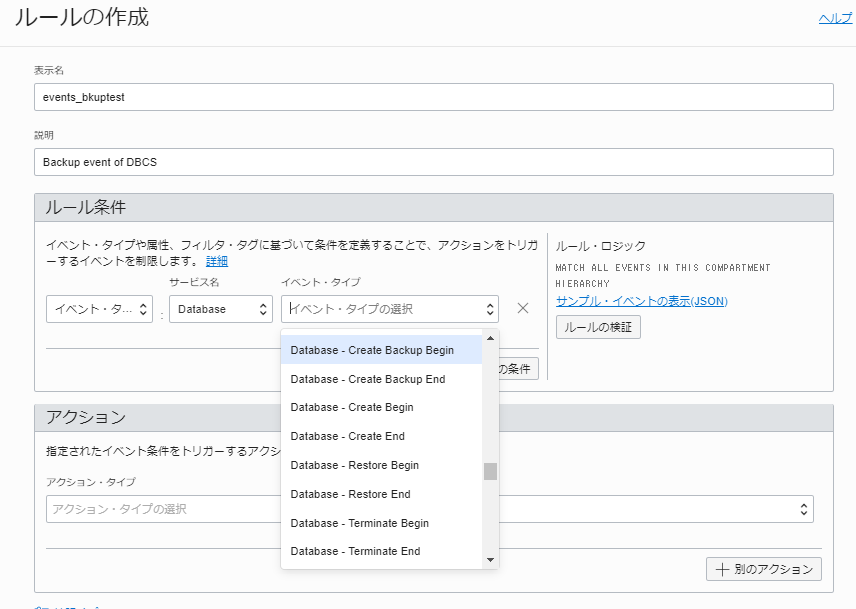
Task: Select Database - Terminate End option
Action: [382, 551]
